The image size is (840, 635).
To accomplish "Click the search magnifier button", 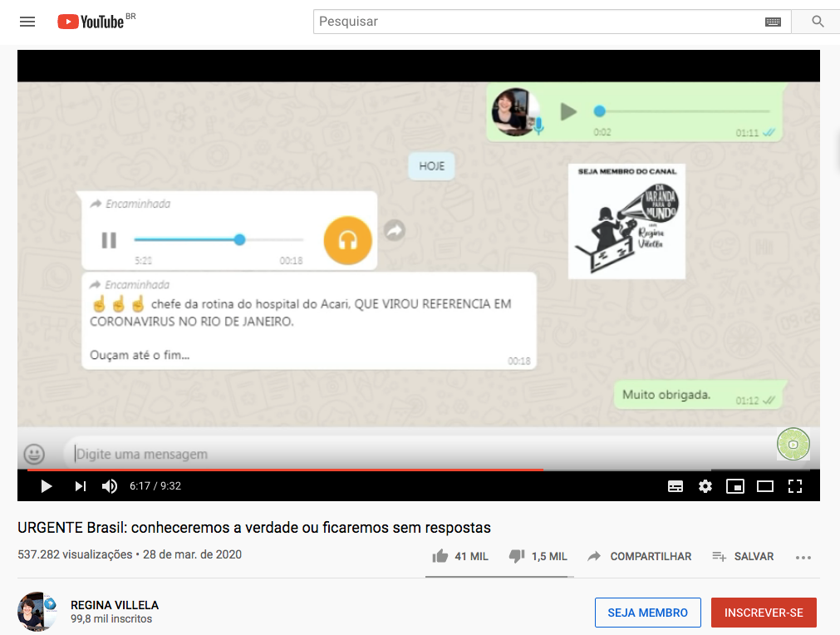I will [x=818, y=22].
